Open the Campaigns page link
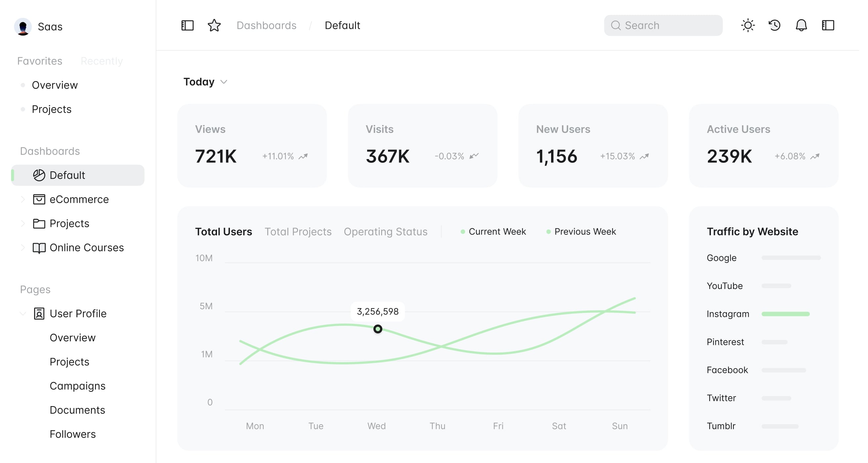Image resolution: width=868 pixels, height=463 pixels. [77, 386]
